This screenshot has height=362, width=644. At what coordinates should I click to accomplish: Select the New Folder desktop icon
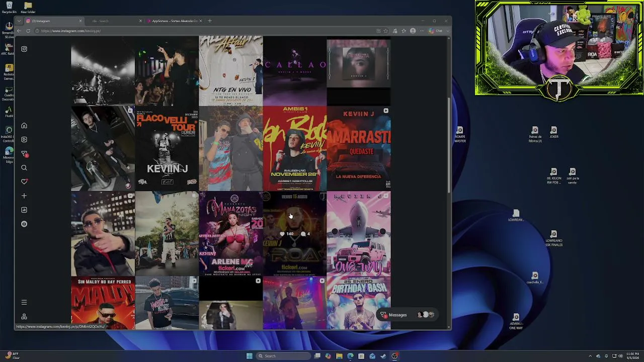click(28, 8)
